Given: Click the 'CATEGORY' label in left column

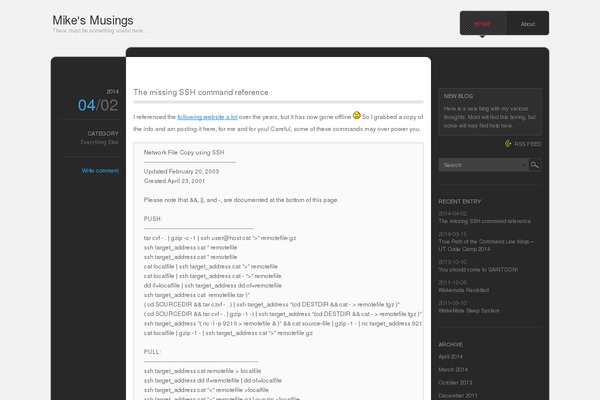Looking at the screenshot, I should pyautogui.click(x=103, y=134).
